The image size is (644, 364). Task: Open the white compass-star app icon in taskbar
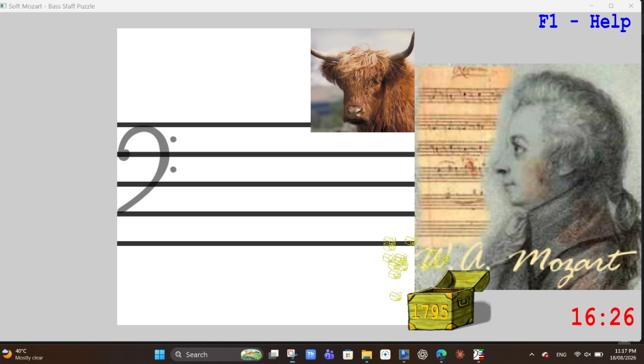(385, 354)
